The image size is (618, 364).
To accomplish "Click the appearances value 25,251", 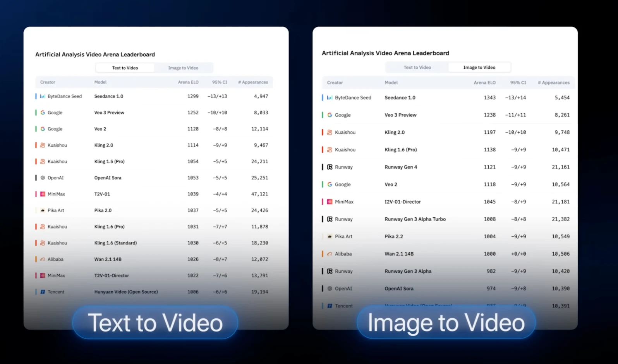I will click(259, 178).
